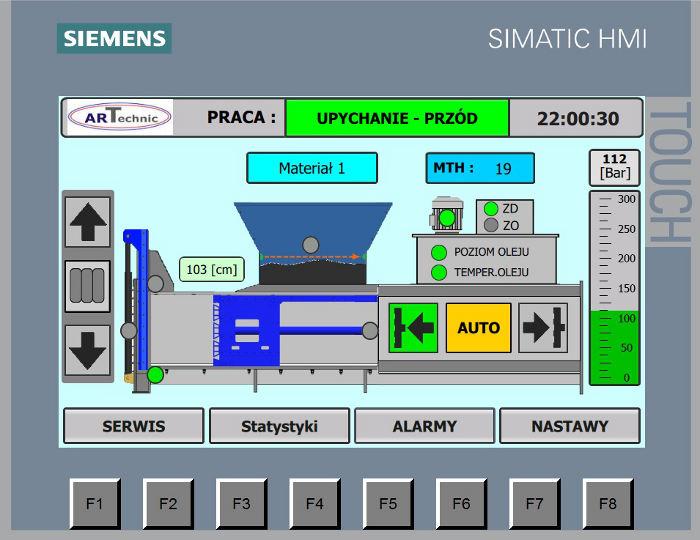Click the electric motor icon
The width and height of the screenshot is (700, 540).
click(x=446, y=214)
